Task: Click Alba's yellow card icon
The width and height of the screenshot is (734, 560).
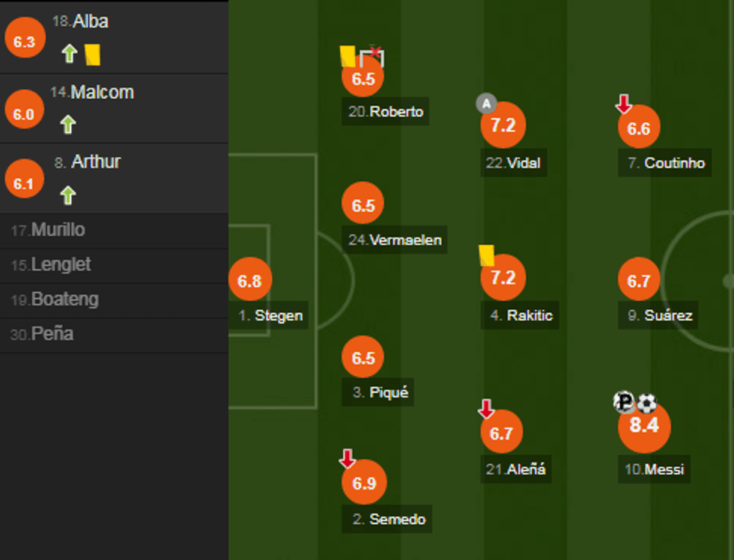Action: [x=93, y=54]
